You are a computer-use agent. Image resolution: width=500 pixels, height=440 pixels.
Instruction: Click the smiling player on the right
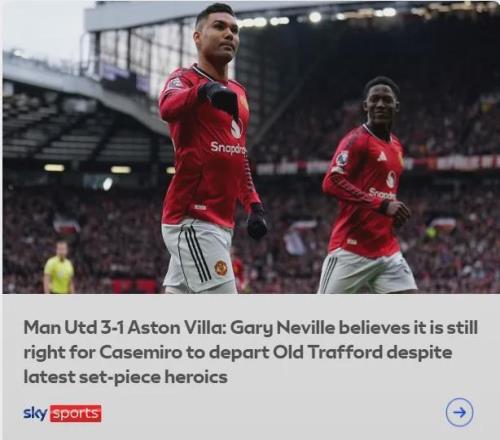coord(367,187)
